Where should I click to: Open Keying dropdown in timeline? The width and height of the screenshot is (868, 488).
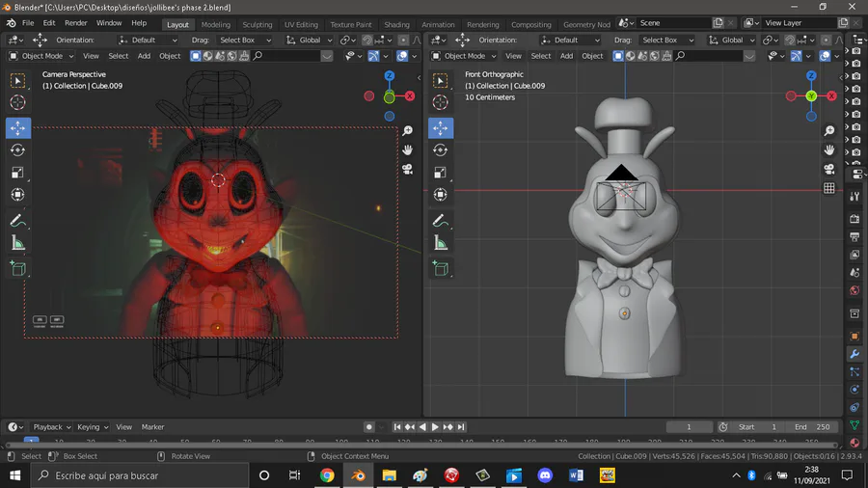coord(92,427)
